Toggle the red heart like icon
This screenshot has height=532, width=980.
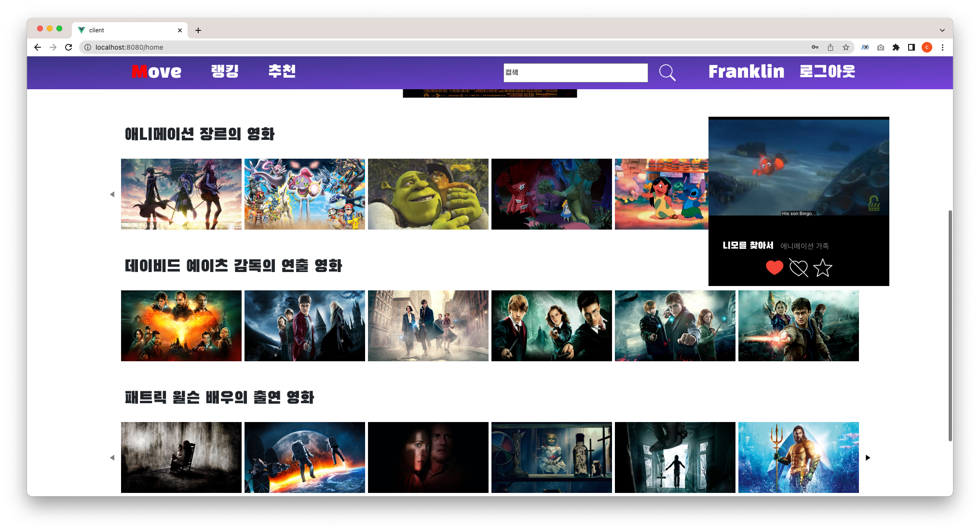click(775, 268)
